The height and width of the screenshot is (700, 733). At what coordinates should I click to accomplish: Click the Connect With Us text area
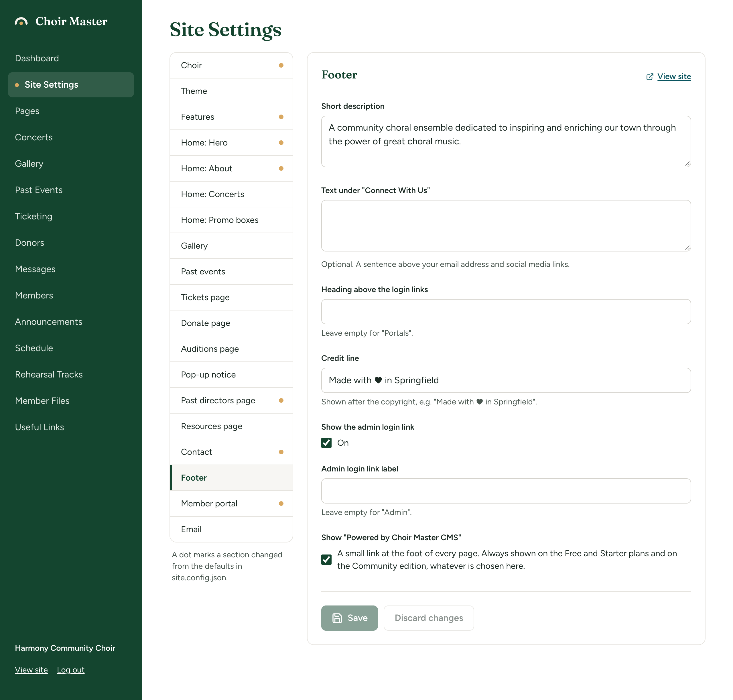pos(506,226)
